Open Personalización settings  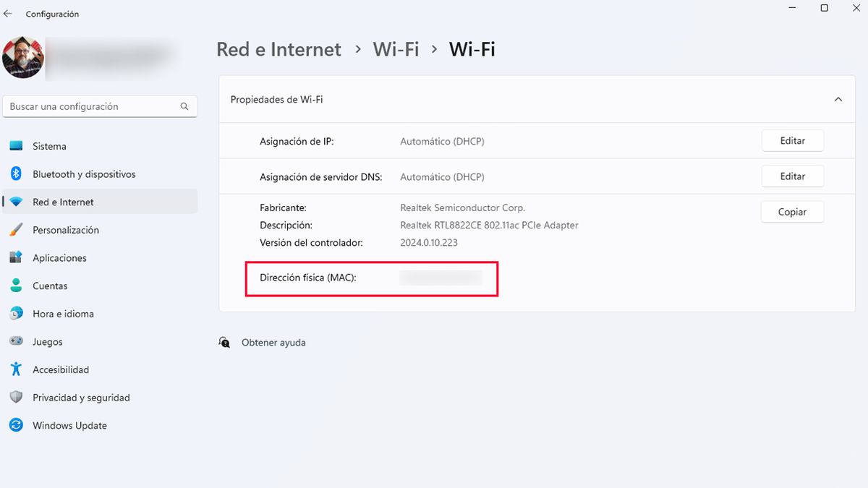[16, 230]
